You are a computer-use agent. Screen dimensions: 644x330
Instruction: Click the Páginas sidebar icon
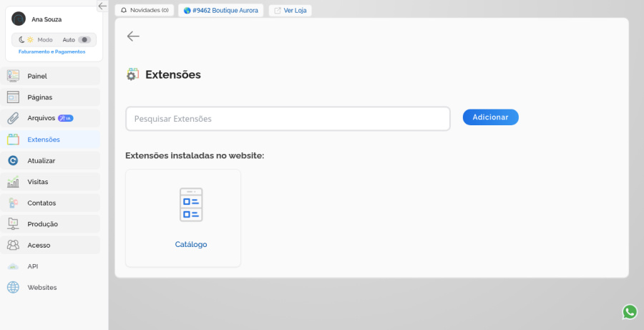[13, 97]
